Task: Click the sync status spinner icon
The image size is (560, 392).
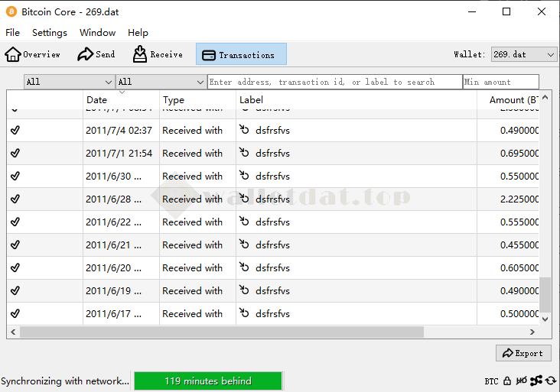Action: [550, 381]
